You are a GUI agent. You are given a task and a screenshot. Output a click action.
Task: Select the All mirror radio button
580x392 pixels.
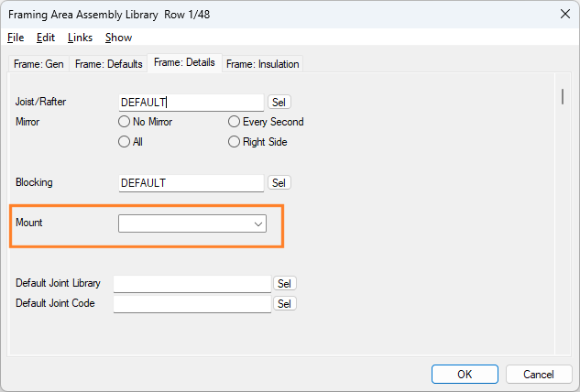pyautogui.click(x=125, y=142)
